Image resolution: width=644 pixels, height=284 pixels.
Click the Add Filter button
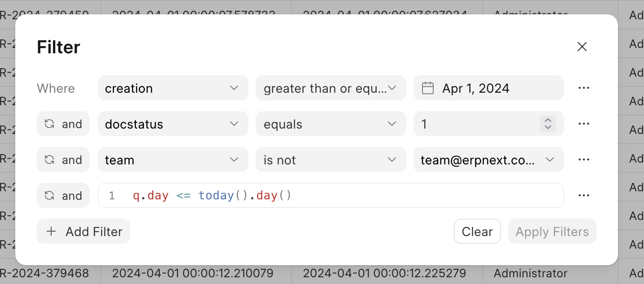click(x=83, y=231)
